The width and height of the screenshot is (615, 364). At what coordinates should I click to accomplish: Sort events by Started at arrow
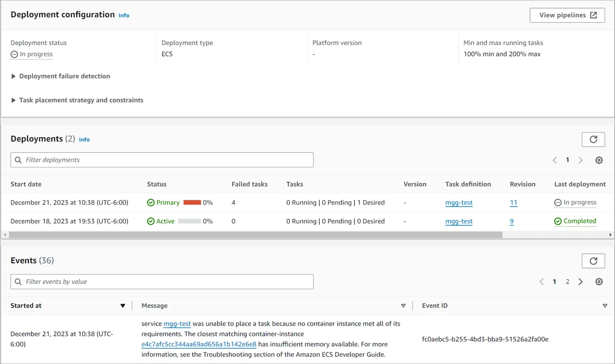pyautogui.click(x=123, y=306)
